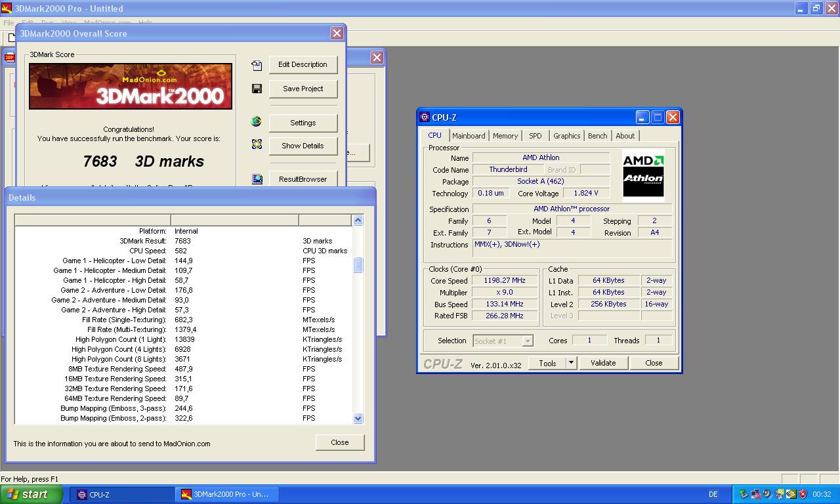
Task: Open the Socket #1 selection combo box
Action: tap(503, 341)
